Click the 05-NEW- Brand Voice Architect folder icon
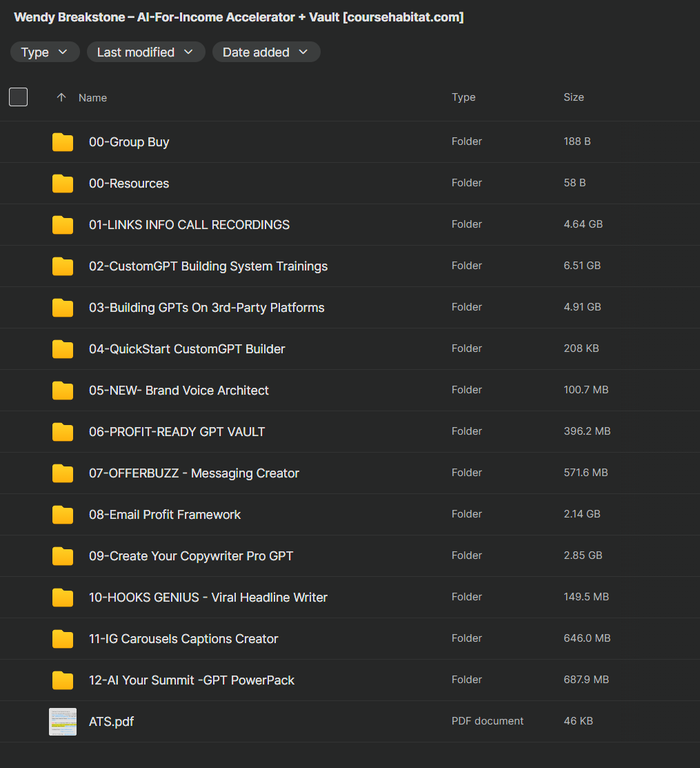 click(63, 391)
